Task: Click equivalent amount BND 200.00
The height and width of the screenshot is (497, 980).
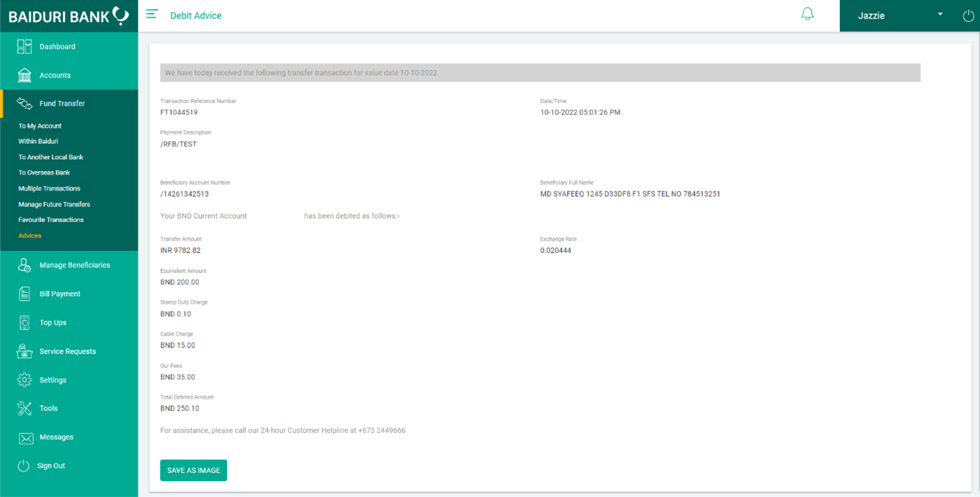Action: click(179, 282)
